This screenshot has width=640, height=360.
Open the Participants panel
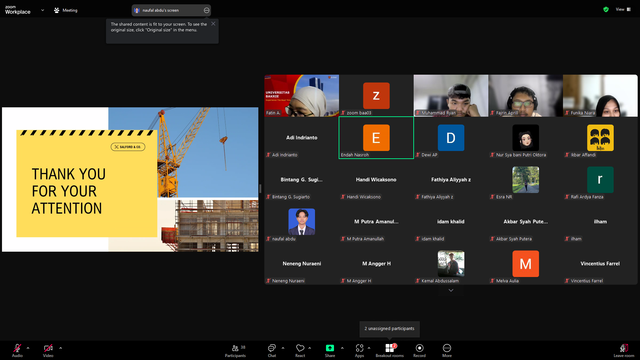pyautogui.click(x=236, y=350)
